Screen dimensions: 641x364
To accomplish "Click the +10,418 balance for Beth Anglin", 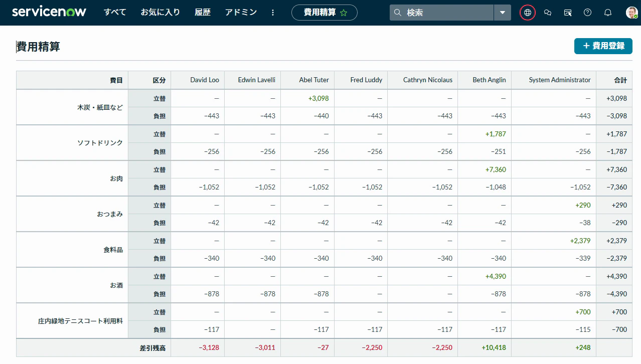I will [494, 347].
